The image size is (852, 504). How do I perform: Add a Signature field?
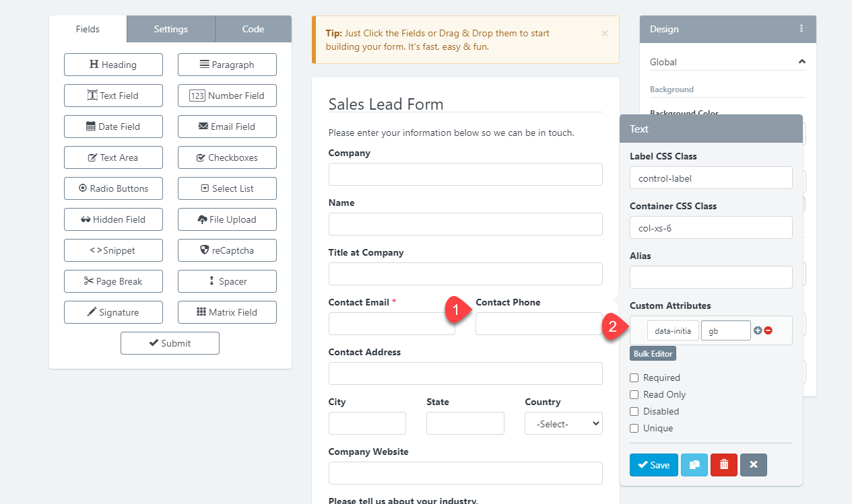pyautogui.click(x=113, y=312)
